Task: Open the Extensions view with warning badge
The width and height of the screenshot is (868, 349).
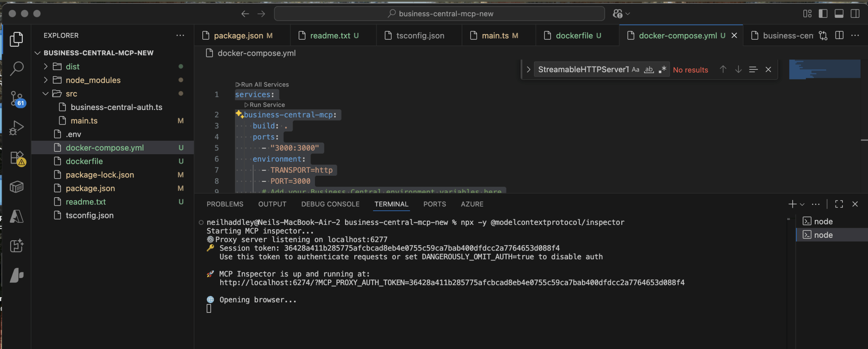Action: 18,158
